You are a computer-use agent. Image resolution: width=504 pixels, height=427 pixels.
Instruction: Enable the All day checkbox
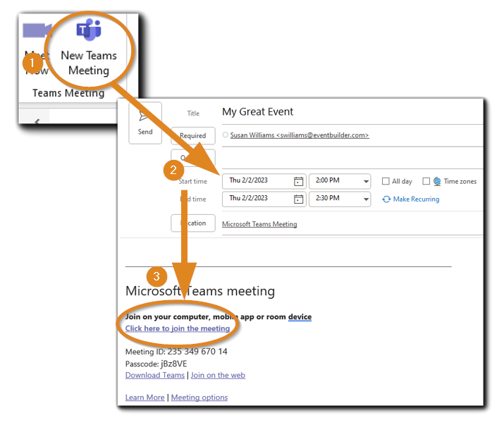coord(386,181)
